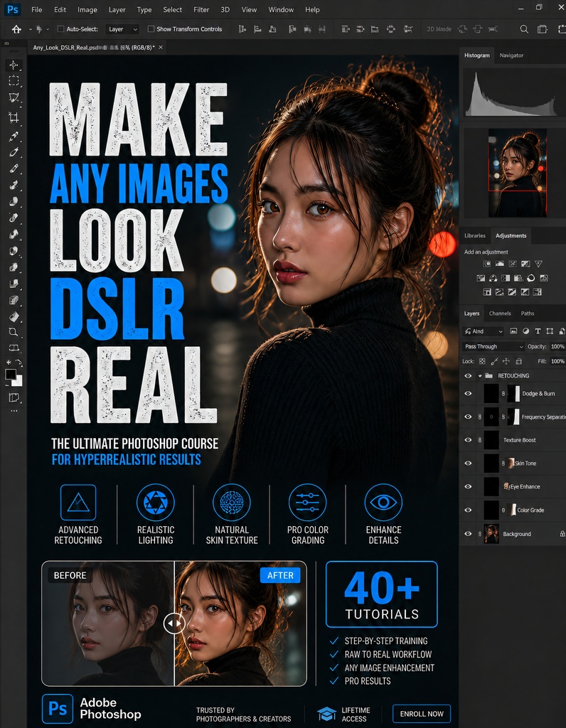Click the RETOUCHING group name
Screen dimensions: 566x728
coord(513,375)
